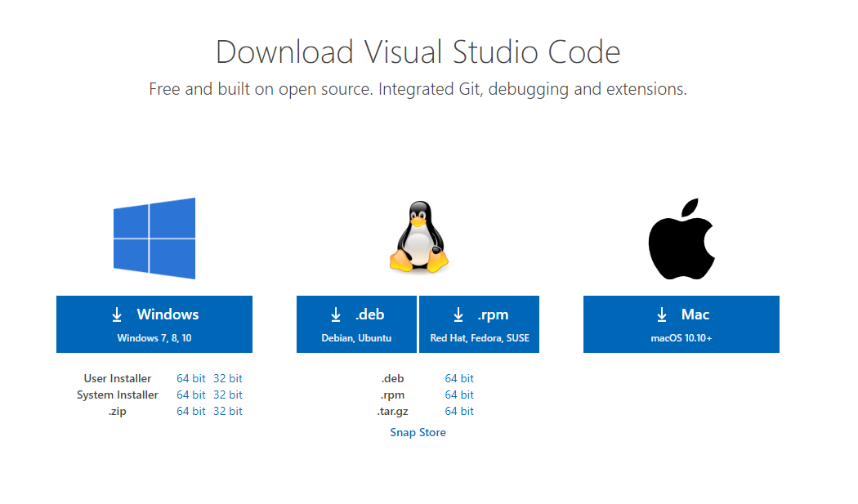Open the Linux .rpm 64 bit link
Screen dimensions: 858x504
coord(459,395)
